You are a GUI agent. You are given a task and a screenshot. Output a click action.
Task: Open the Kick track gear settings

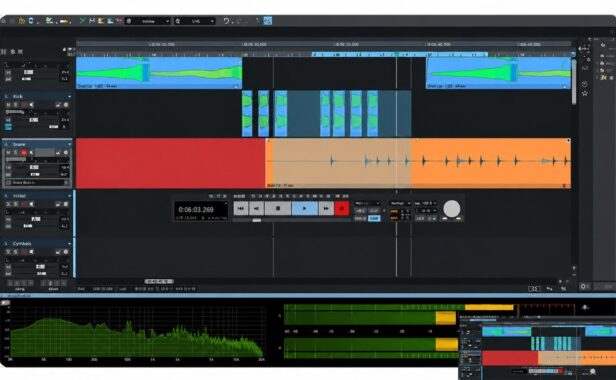[x=66, y=105]
